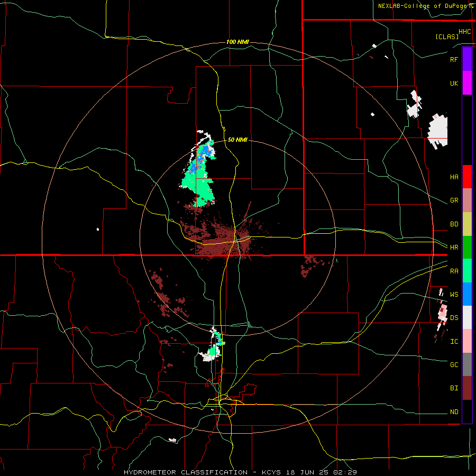Click the RF purple legend swatch
This screenshot has width=476, height=476.
467,59
